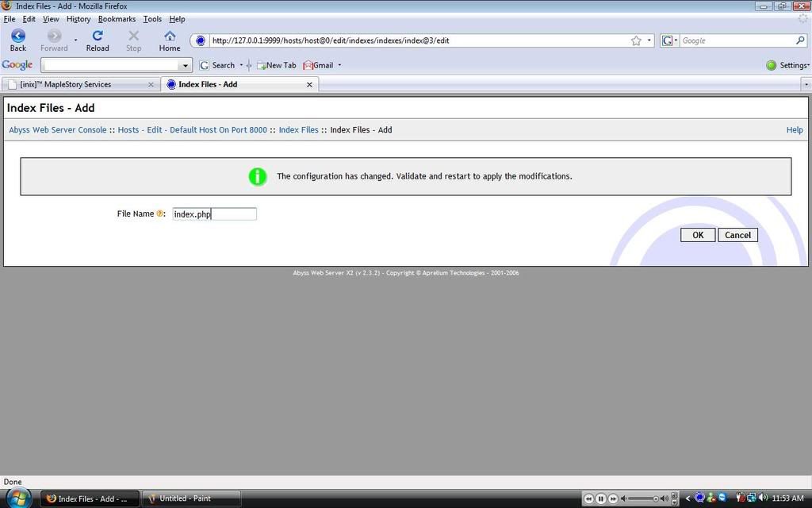Viewport: 812px width, 508px height.
Task: Bookmark page with the star icon
Action: [x=636, y=40]
